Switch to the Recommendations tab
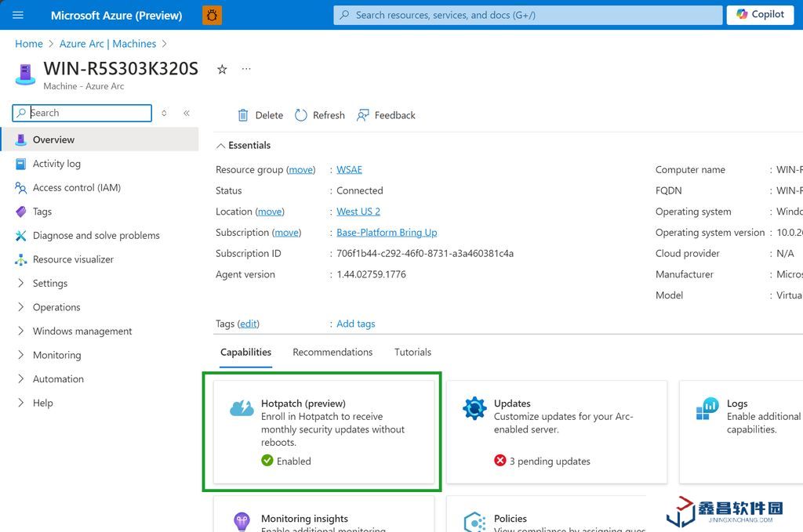The width and height of the screenshot is (803, 532). pos(332,353)
